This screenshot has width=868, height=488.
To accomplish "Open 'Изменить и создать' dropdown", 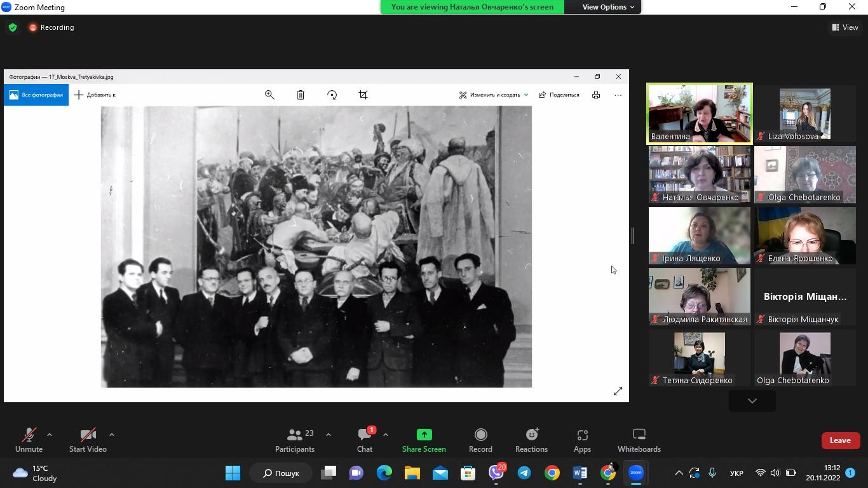I will click(x=494, y=95).
